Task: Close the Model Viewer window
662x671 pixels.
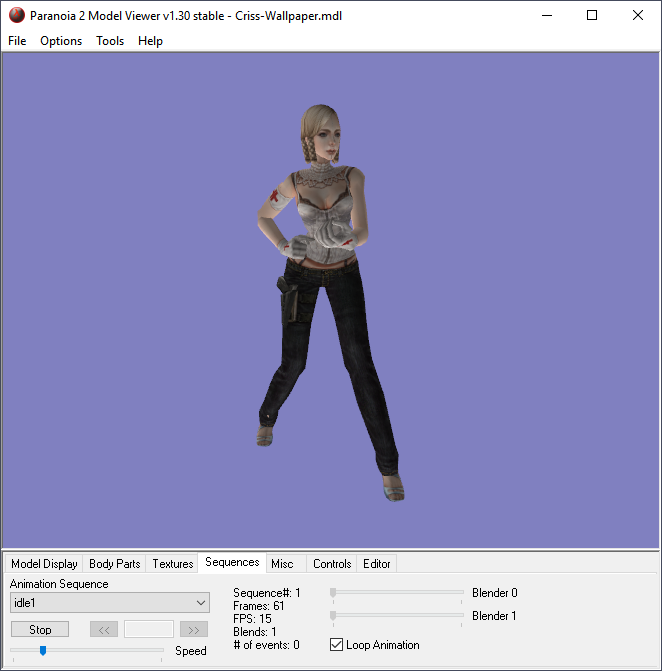Action: tap(638, 15)
